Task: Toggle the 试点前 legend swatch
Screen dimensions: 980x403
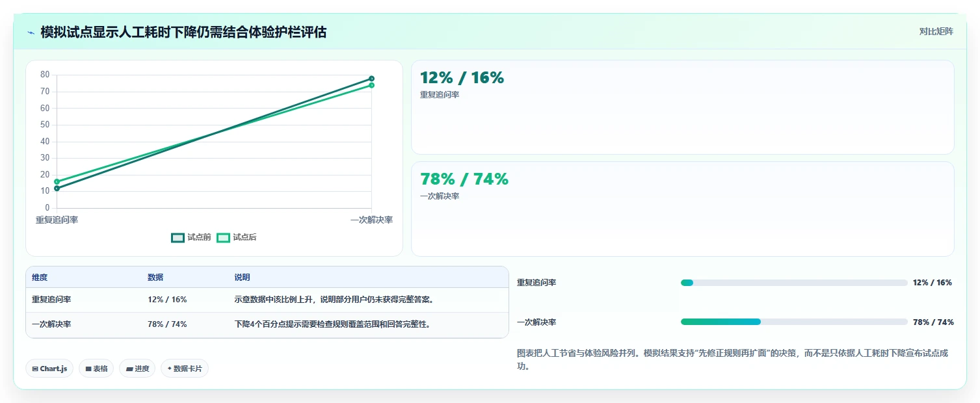Action: click(178, 238)
